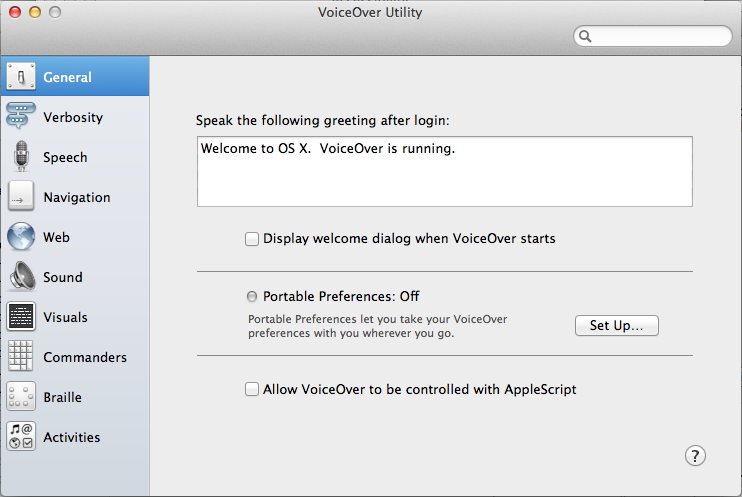
Task: Click the Set Up… button
Action: (x=617, y=326)
